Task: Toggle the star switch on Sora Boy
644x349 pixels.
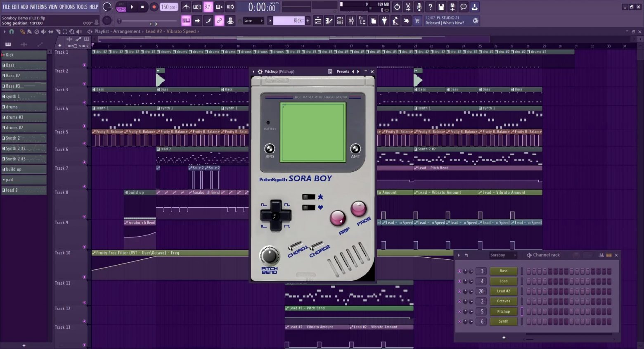Action: click(x=309, y=197)
